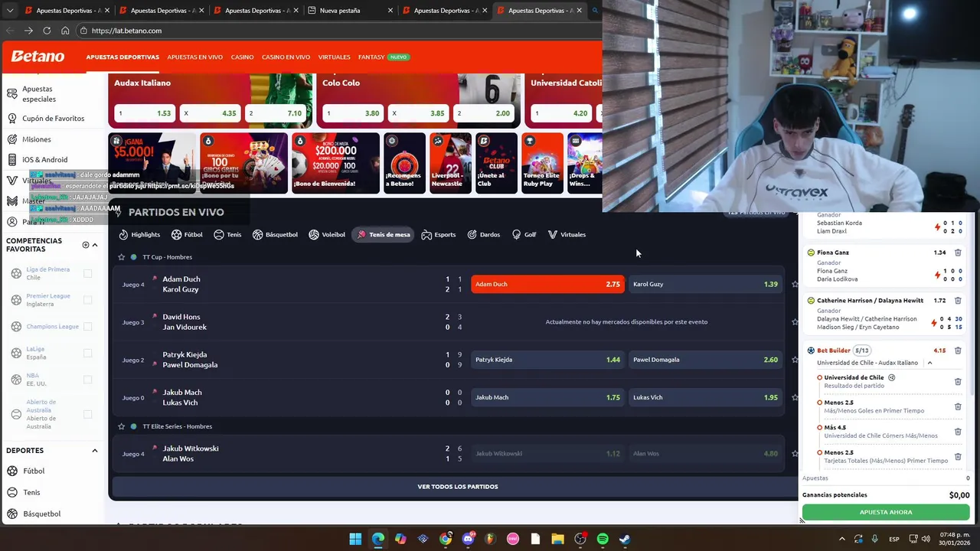
Task: Check the Champions League checkbox
Action: pos(87,327)
